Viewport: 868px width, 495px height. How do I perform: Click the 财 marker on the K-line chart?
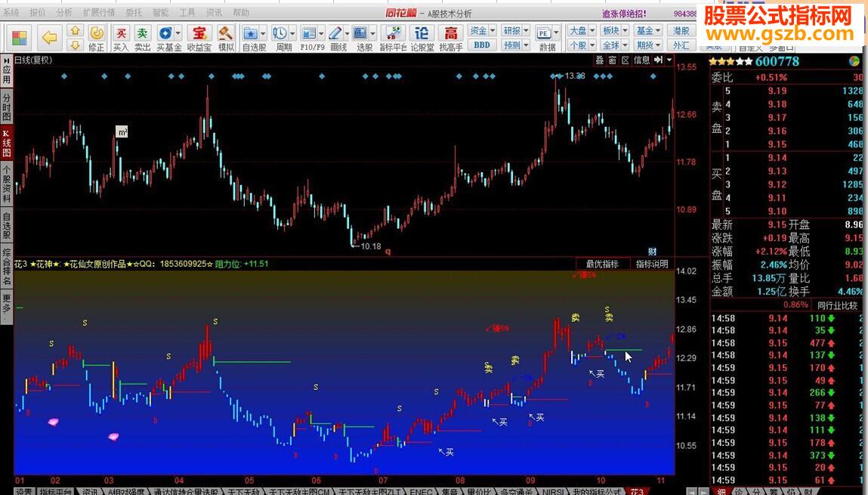click(652, 252)
